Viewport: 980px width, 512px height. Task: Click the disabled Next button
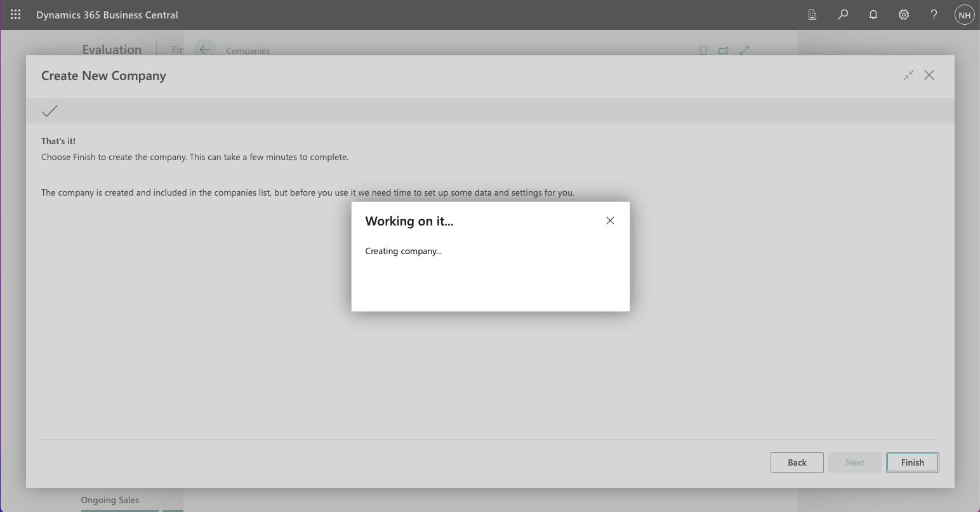tap(855, 462)
